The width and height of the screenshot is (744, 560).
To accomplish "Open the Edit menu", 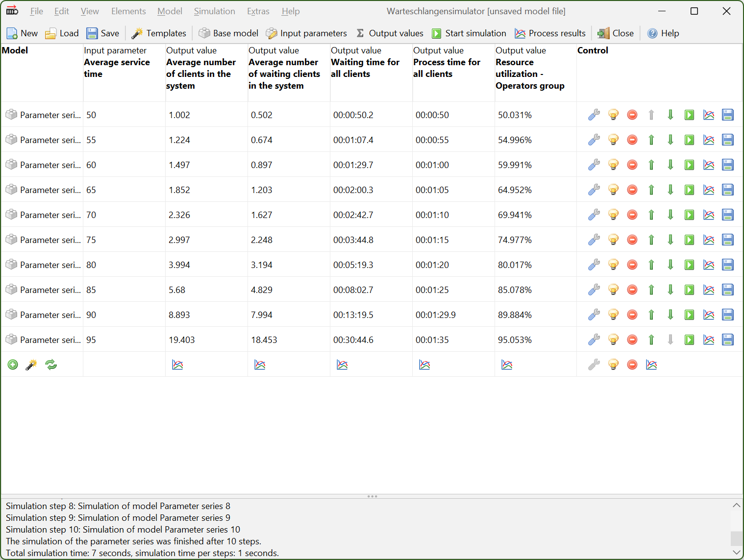I will pyautogui.click(x=61, y=11).
